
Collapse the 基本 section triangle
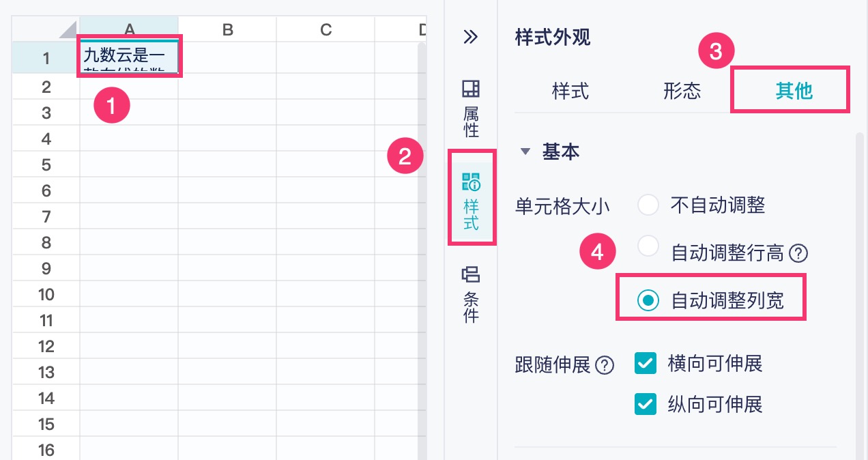coord(524,152)
